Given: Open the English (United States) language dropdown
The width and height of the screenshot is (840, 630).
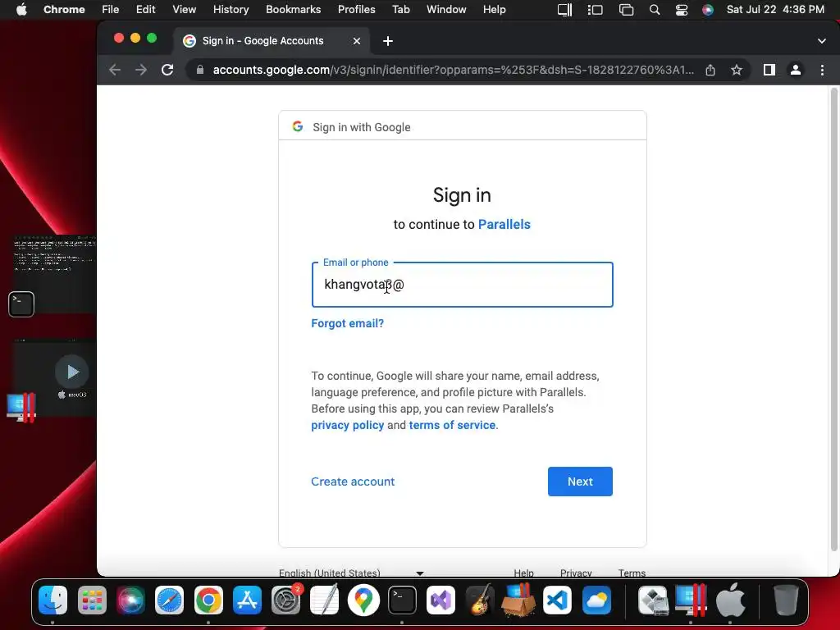Looking at the screenshot, I should pos(351,573).
